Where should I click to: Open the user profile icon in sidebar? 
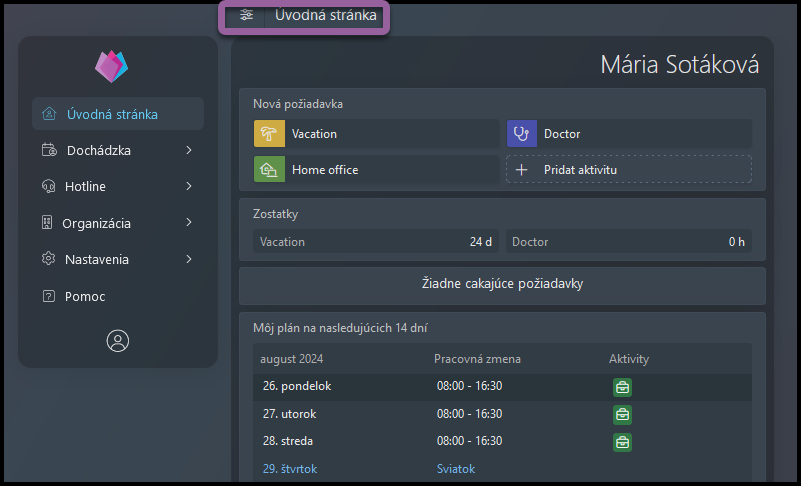118,341
